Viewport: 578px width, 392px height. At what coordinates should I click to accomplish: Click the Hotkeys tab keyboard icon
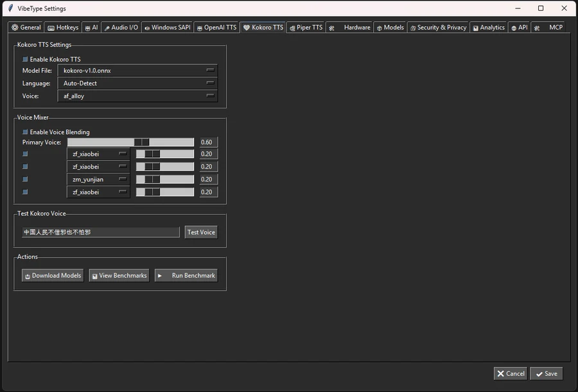pyautogui.click(x=51, y=28)
